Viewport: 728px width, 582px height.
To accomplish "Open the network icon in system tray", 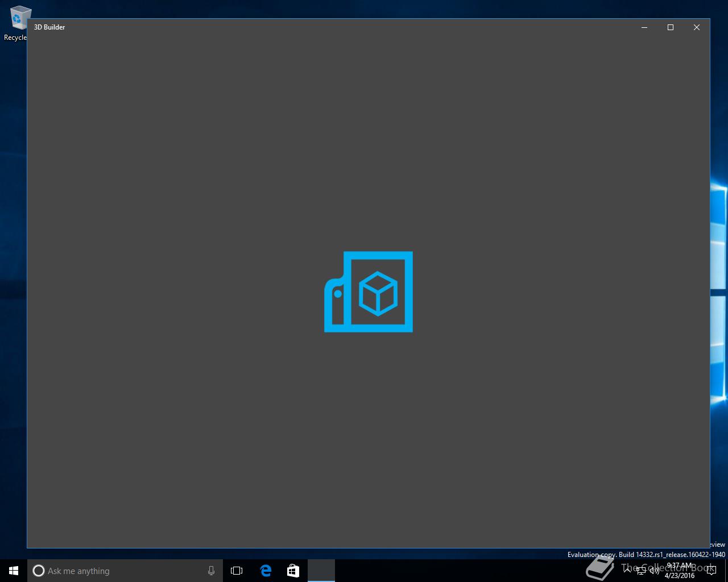I will tap(642, 571).
